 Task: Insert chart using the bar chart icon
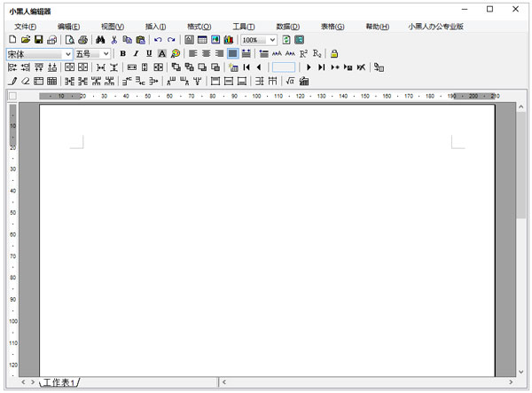point(229,40)
